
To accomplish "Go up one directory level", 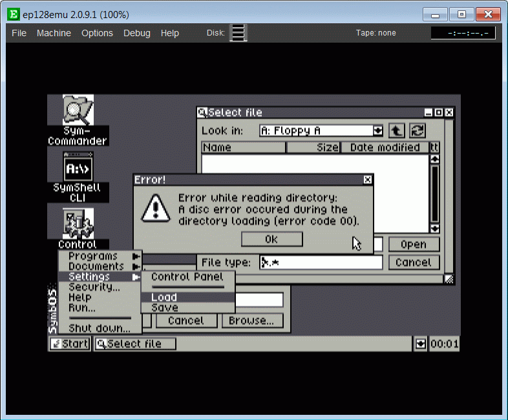I will (x=397, y=131).
